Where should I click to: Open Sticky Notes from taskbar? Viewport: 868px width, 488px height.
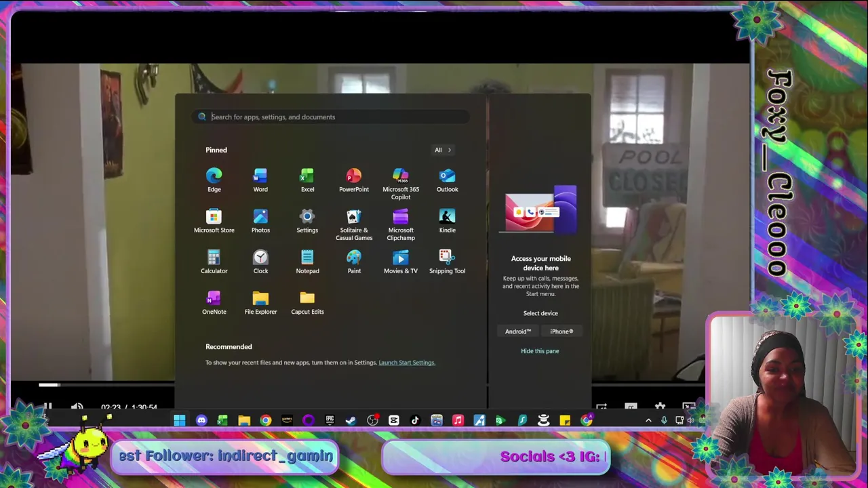[x=565, y=420]
